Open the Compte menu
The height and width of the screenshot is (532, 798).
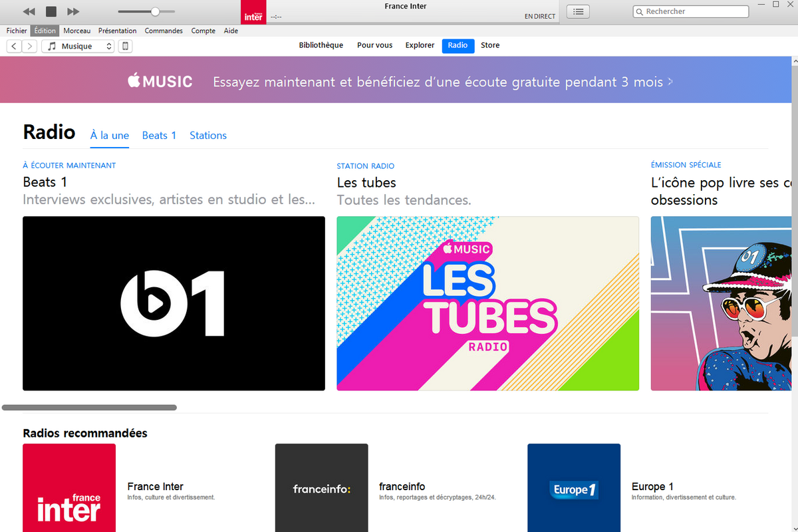[x=203, y=31]
